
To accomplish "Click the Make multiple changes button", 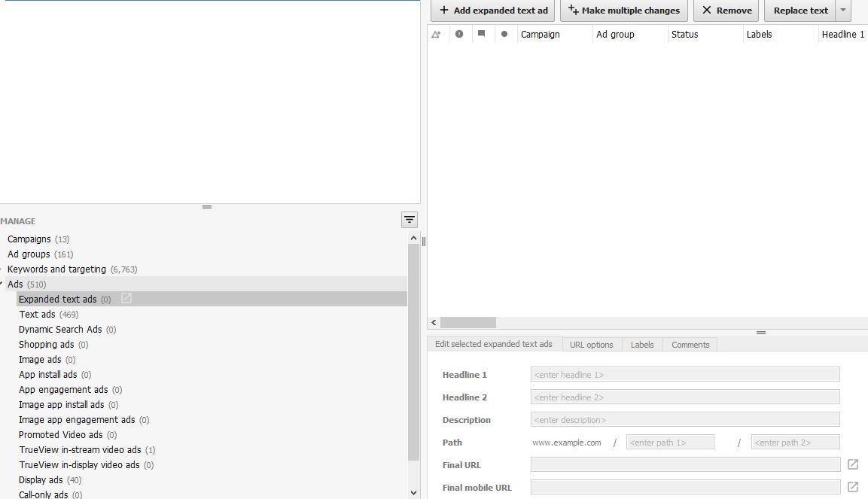I will [623, 11].
